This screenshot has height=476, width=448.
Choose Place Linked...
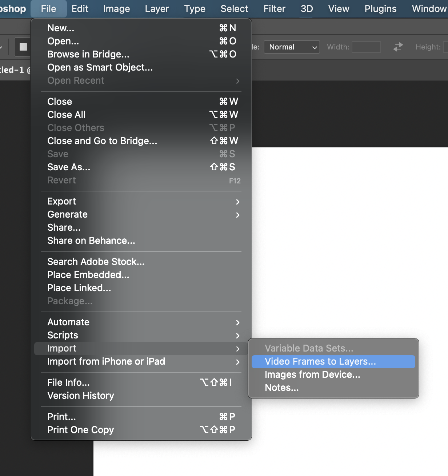(141, 288)
